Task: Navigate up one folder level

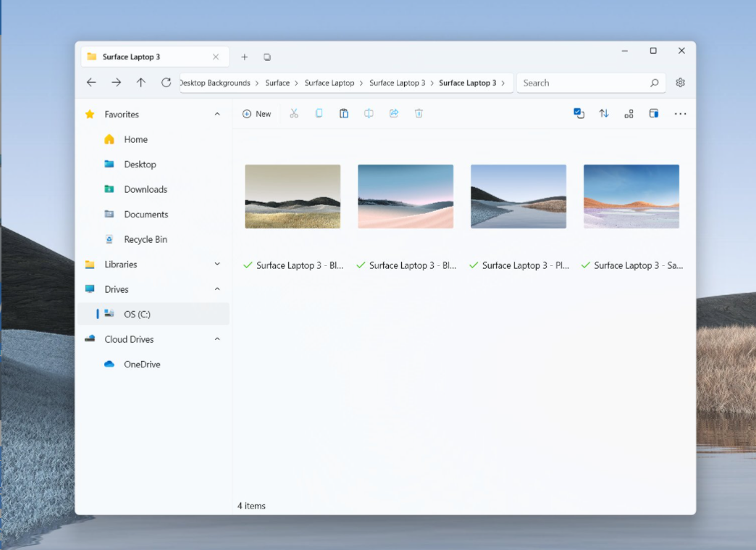Action: tap(140, 83)
